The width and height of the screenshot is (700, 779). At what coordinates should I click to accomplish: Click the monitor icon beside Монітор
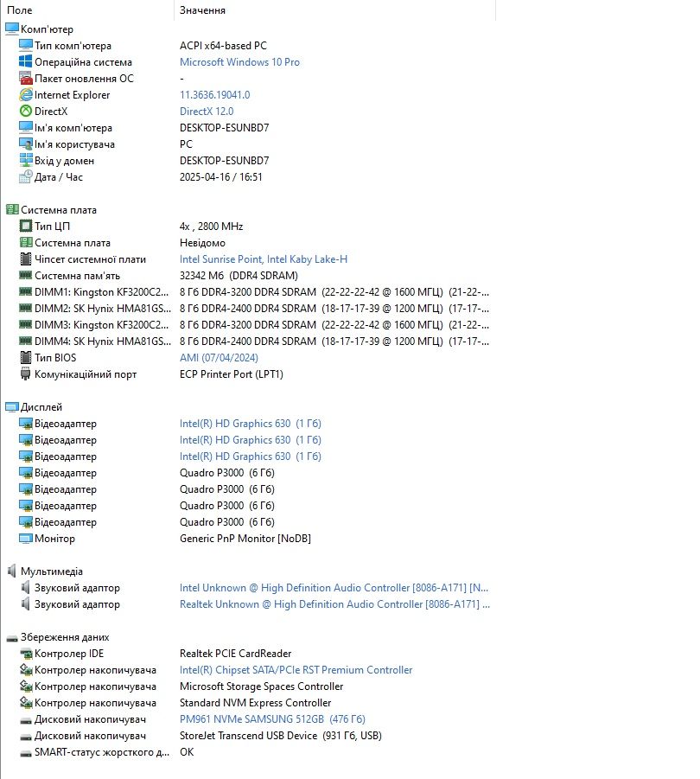click(25, 538)
